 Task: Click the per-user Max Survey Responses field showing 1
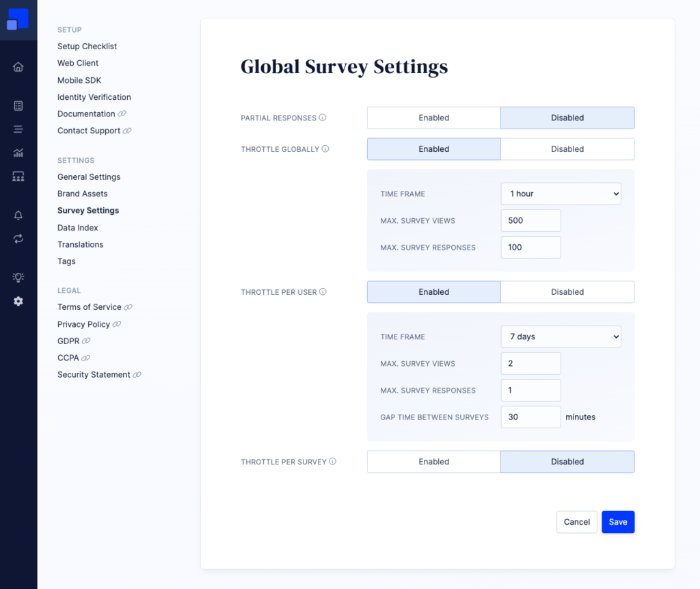(530, 390)
